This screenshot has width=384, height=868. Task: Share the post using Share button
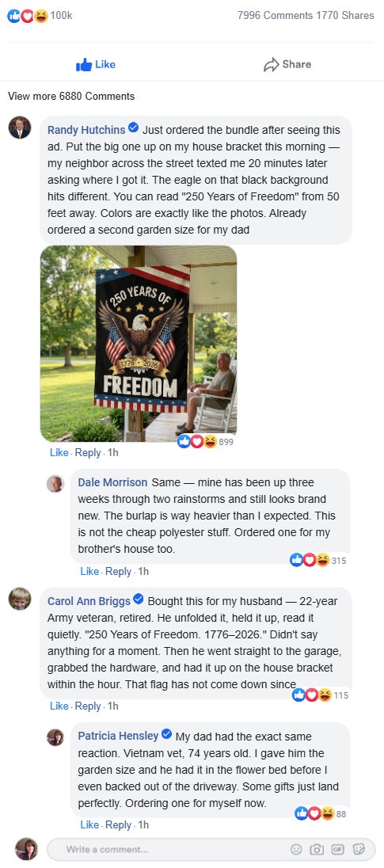point(287,65)
